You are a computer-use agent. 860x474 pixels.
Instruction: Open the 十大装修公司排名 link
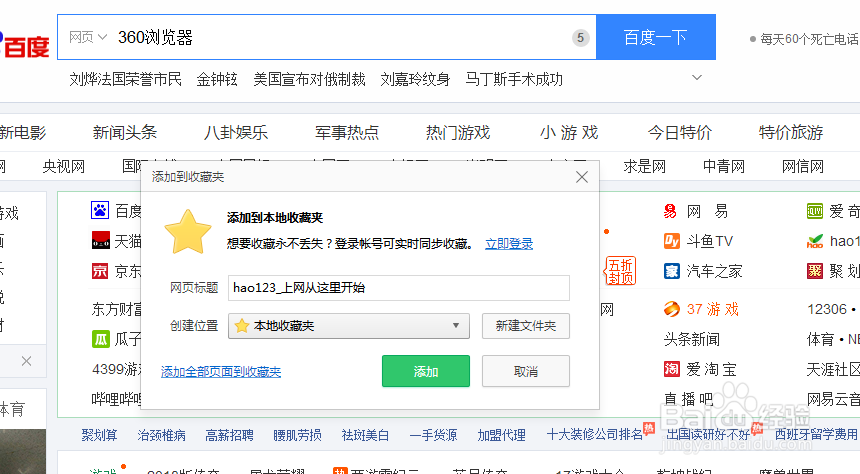click(595, 434)
